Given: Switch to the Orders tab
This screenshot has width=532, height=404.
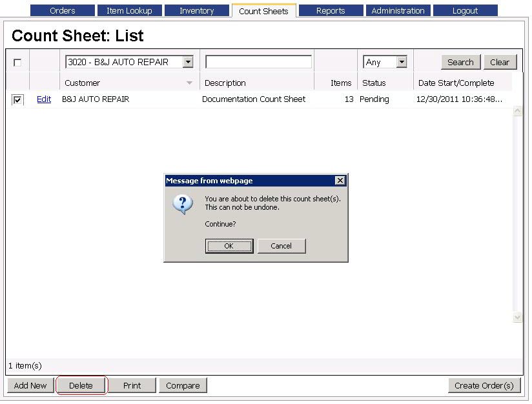Looking at the screenshot, I should pos(63,10).
